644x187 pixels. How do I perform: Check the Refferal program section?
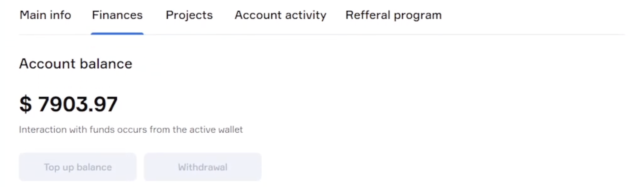[x=393, y=15]
